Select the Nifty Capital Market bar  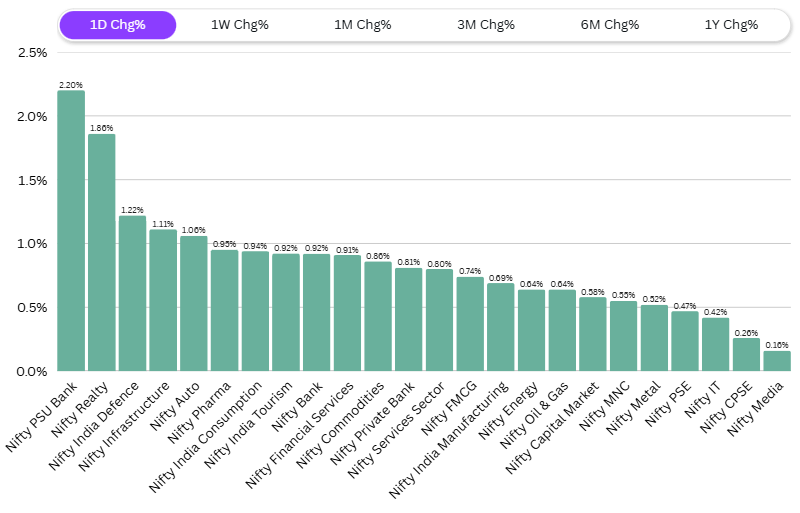click(593, 334)
